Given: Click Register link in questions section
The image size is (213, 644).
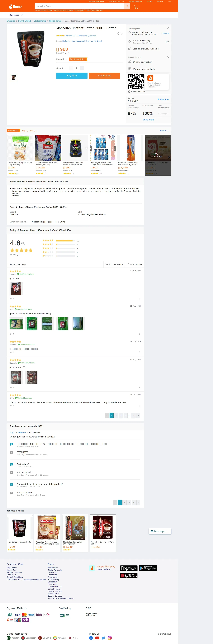Looking at the screenshot, I should tap(22, 432).
